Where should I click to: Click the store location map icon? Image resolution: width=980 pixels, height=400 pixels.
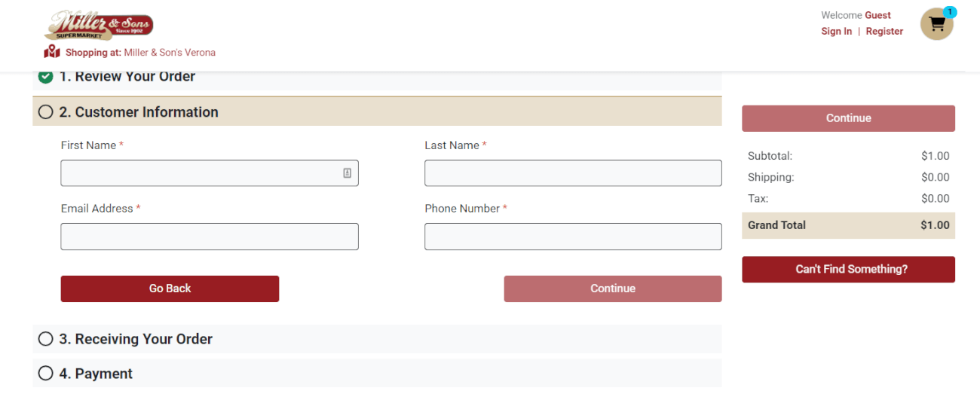(x=52, y=52)
